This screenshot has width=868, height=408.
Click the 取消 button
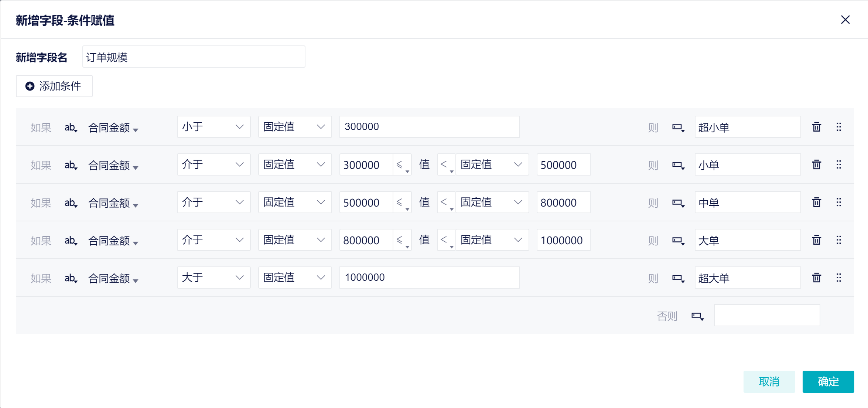(769, 382)
